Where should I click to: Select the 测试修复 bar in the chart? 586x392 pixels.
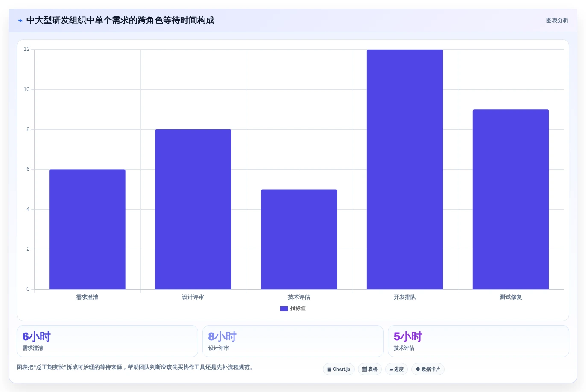coord(511,199)
